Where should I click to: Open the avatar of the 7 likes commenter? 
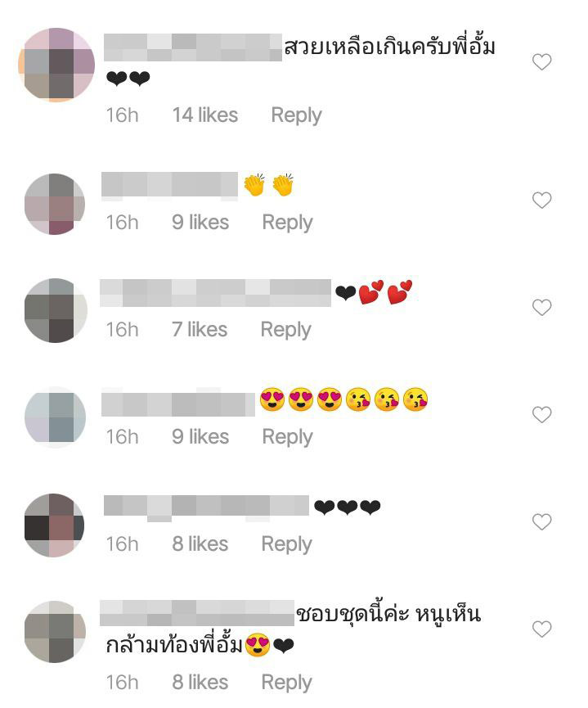[56, 311]
